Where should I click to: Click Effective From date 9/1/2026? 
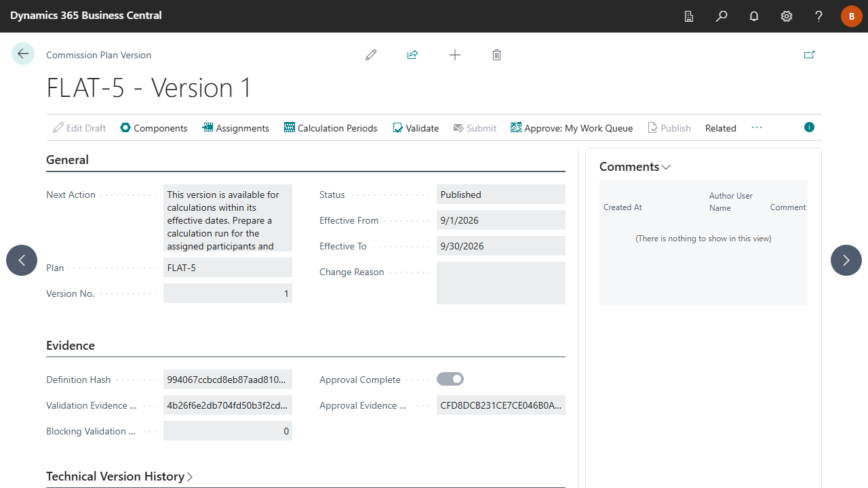501,220
